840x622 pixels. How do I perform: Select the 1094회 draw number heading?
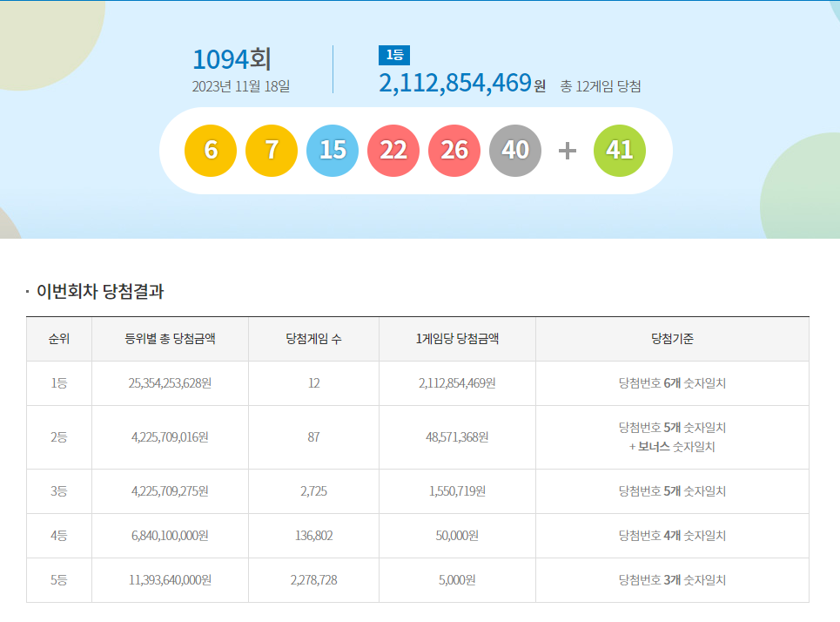tap(232, 59)
